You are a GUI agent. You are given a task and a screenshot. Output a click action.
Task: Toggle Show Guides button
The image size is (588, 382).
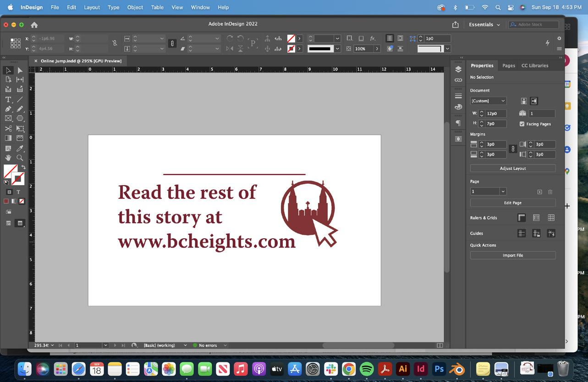pyautogui.click(x=522, y=233)
